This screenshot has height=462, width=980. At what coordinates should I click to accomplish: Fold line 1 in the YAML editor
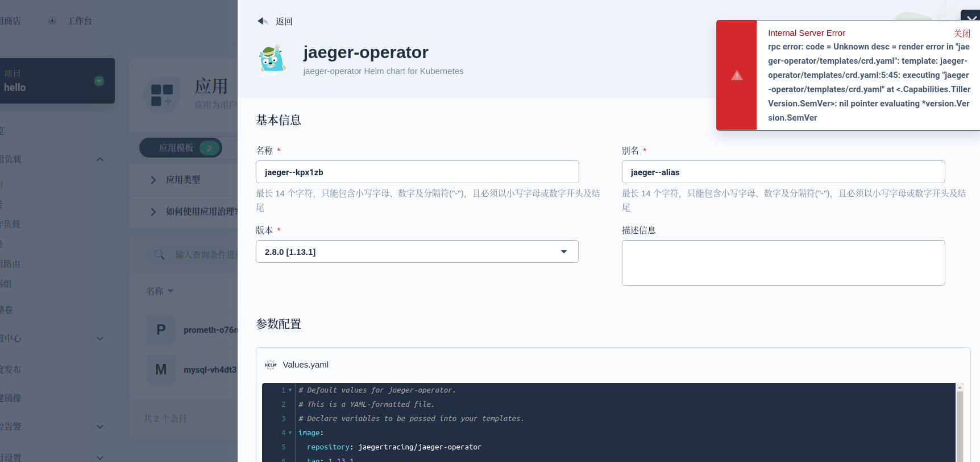coord(290,390)
